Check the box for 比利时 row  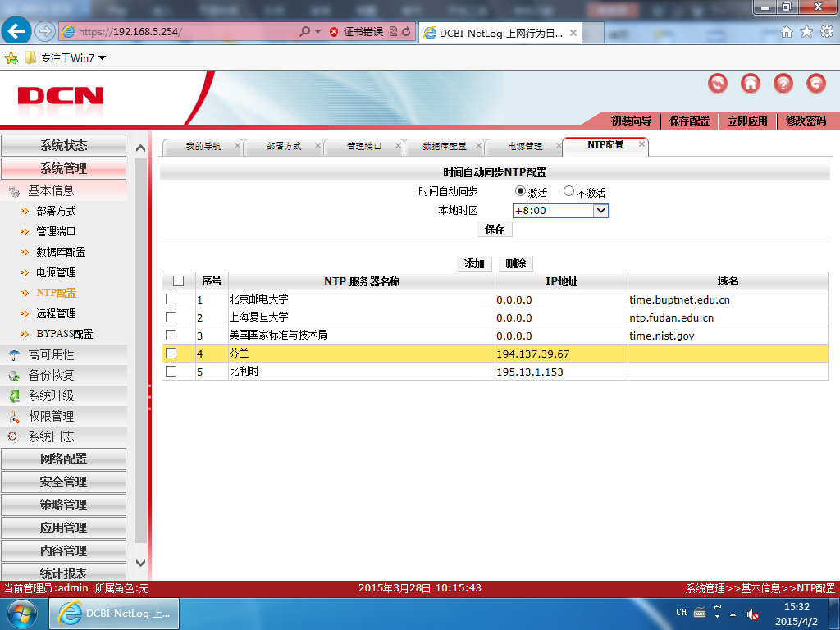click(171, 372)
